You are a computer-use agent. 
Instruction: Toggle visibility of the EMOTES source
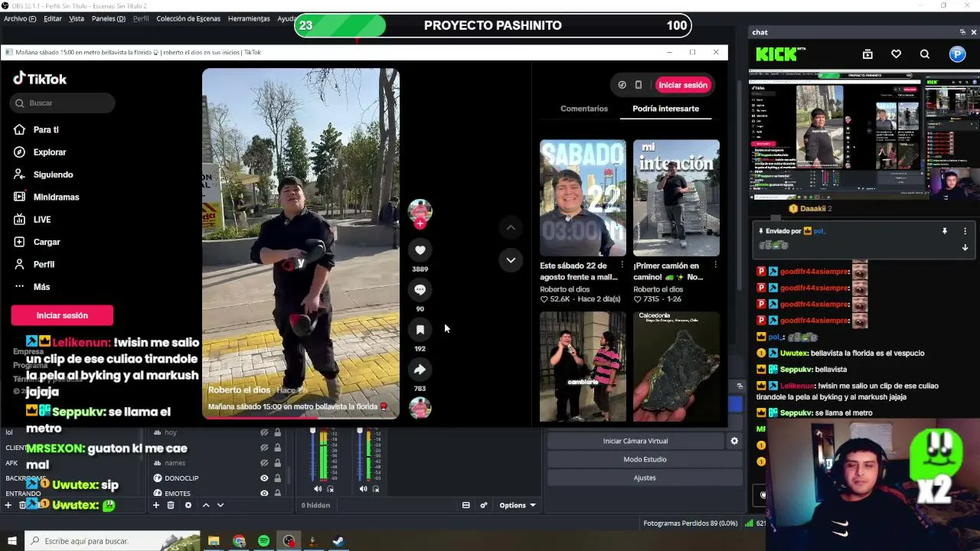(264, 494)
